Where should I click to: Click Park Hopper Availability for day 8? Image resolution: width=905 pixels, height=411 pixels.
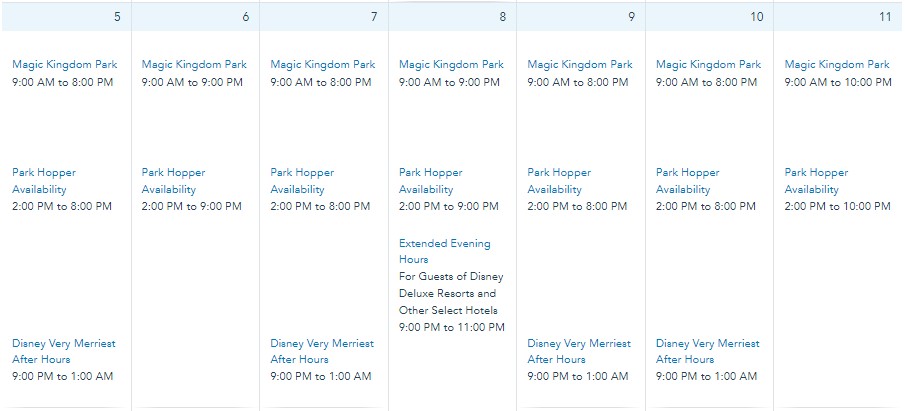(431, 181)
